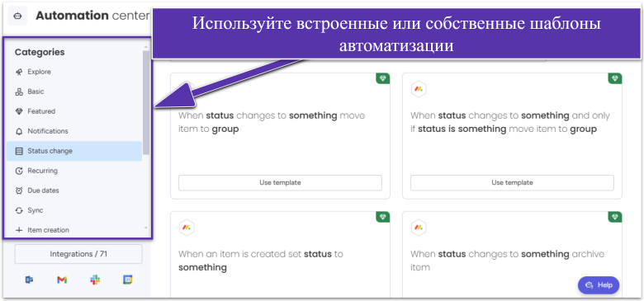Click the Automation center title
Screen dimensions: 644x301
pos(92,16)
